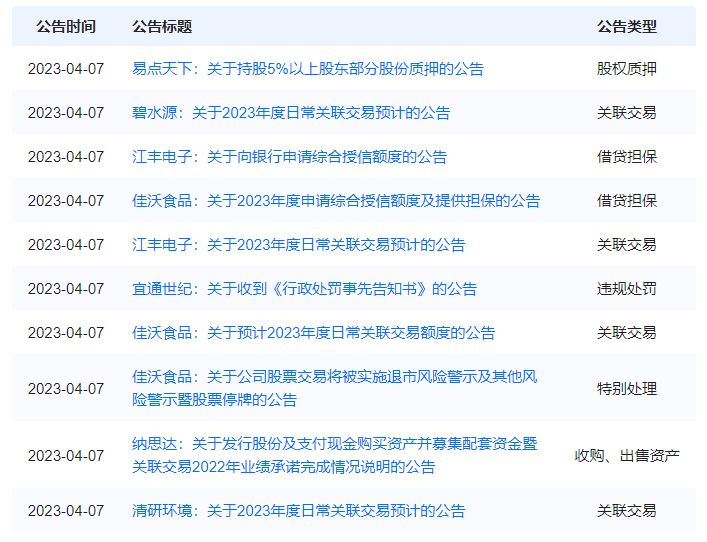Click the date in 佳沃食品 特别处理 row

point(66,388)
